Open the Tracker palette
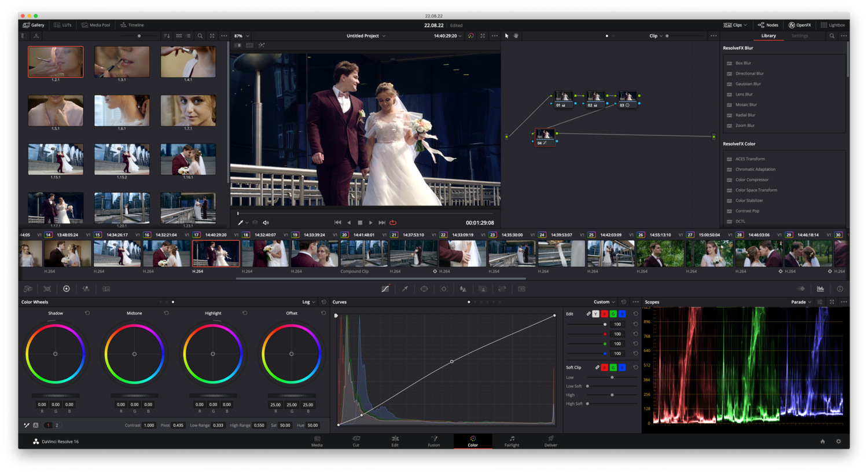This screenshot has width=868, height=473. [x=444, y=289]
